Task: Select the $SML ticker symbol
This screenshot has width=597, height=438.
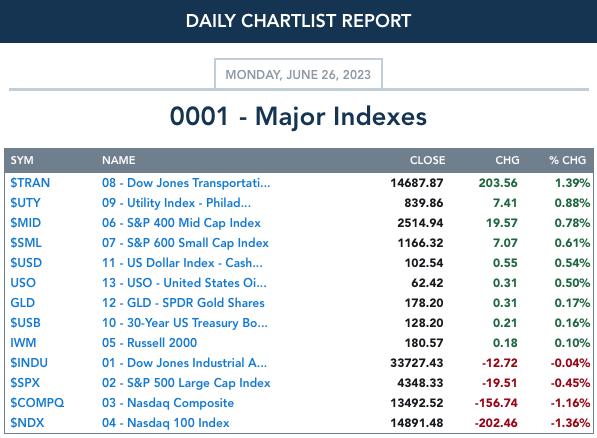Action: [x=26, y=243]
